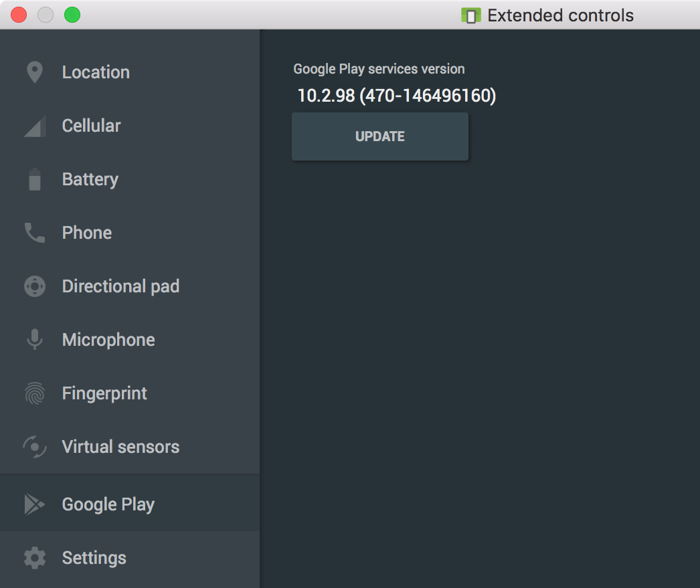Select the Settings label in sidebar
700x588 pixels.
[94, 558]
